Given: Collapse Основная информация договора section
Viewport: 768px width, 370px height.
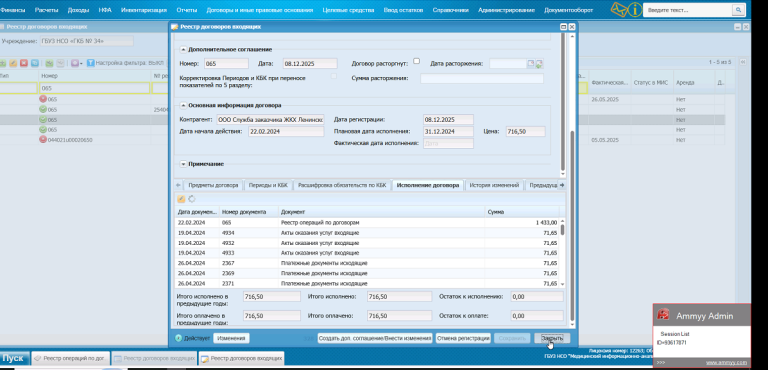Looking at the screenshot, I should click(183, 105).
